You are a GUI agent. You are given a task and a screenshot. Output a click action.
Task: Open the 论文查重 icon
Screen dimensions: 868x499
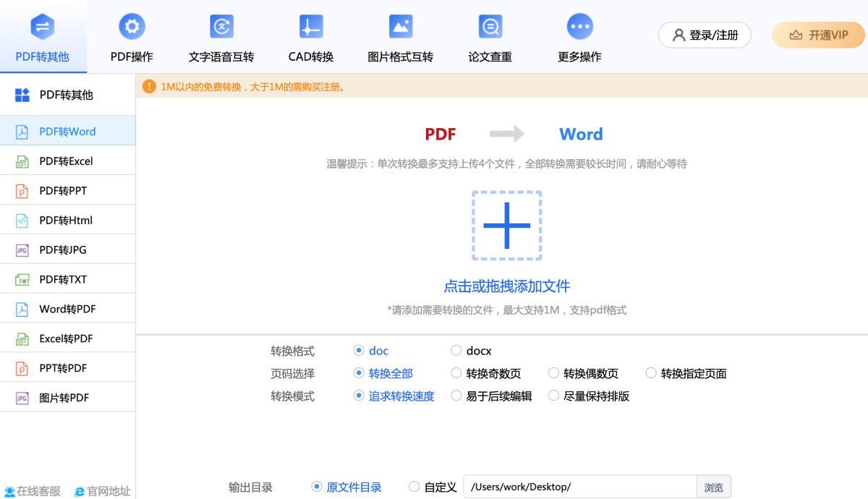pyautogui.click(x=490, y=27)
